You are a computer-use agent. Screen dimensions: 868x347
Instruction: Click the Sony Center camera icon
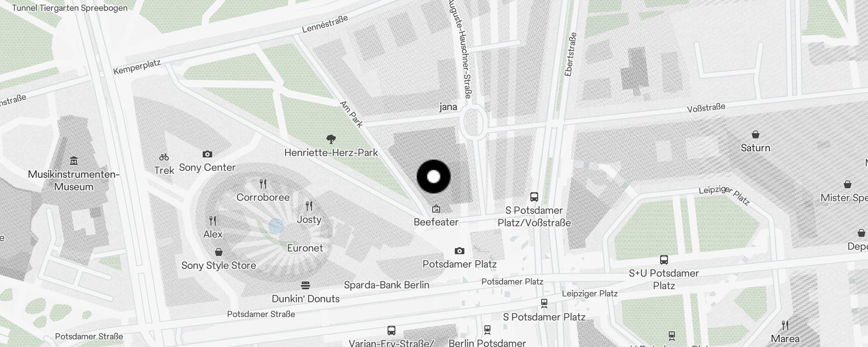coord(207,154)
